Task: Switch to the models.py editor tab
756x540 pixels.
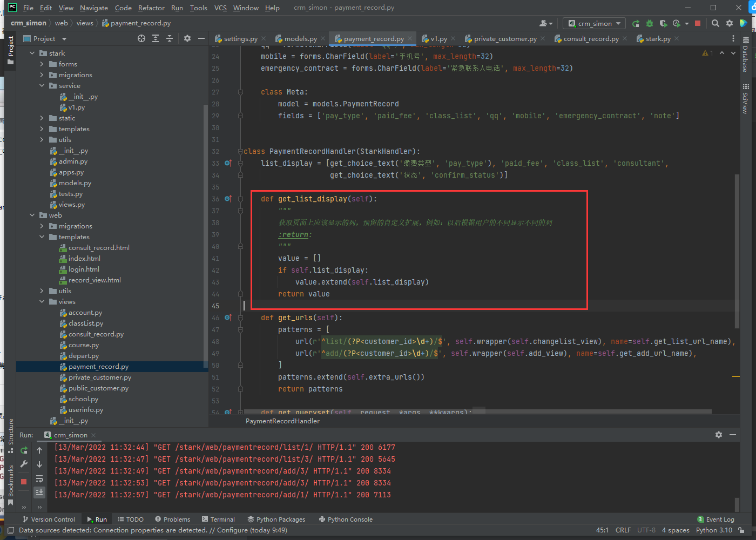Action: point(300,38)
